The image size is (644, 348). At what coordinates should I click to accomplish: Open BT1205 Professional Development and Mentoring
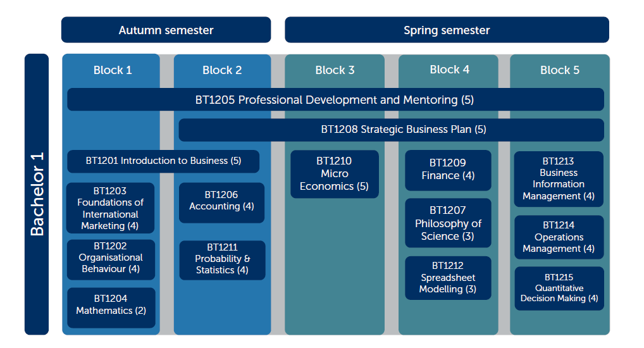335,99
